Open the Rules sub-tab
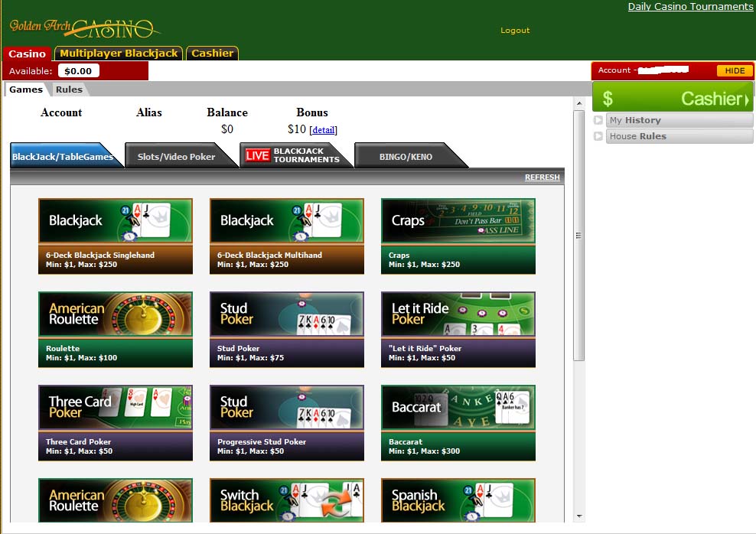756x534 pixels. [x=69, y=90]
